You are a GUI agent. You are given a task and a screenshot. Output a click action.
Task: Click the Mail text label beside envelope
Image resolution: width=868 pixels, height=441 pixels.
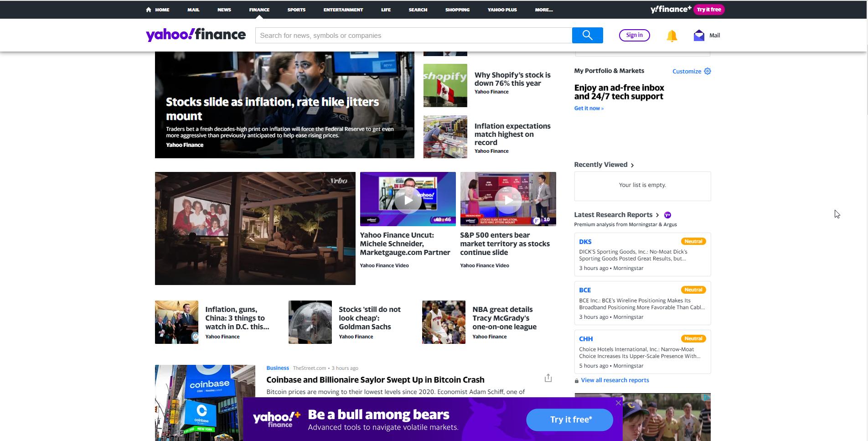pos(714,35)
